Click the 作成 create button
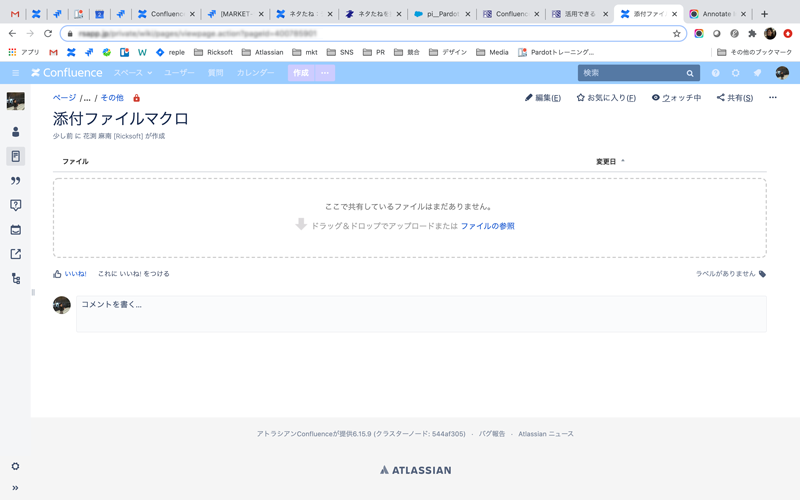The height and width of the screenshot is (500, 800). [300, 73]
